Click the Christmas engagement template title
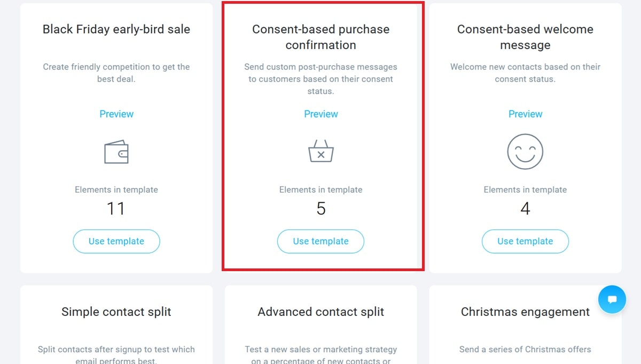Screen dimensions: 641x364 (x=525, y=312)
